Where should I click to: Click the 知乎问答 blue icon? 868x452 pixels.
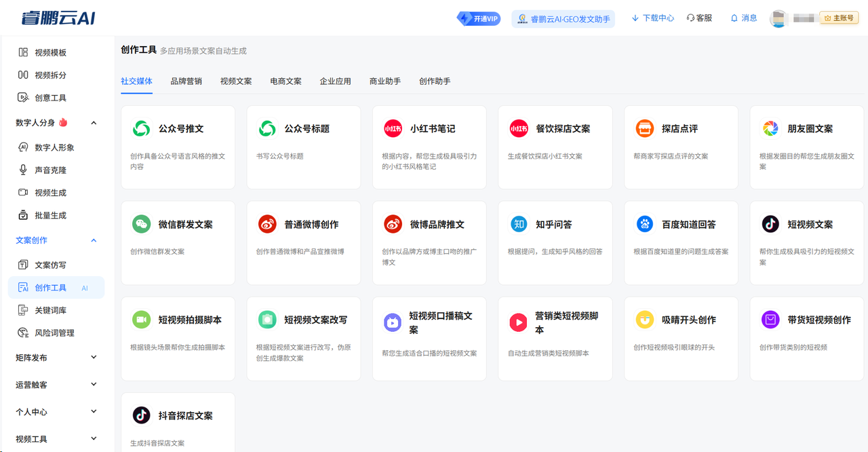tap(519, 224)
